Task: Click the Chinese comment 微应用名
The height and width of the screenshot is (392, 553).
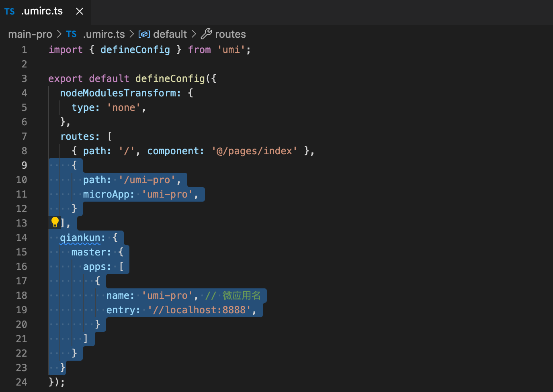Action: (242, 296)
